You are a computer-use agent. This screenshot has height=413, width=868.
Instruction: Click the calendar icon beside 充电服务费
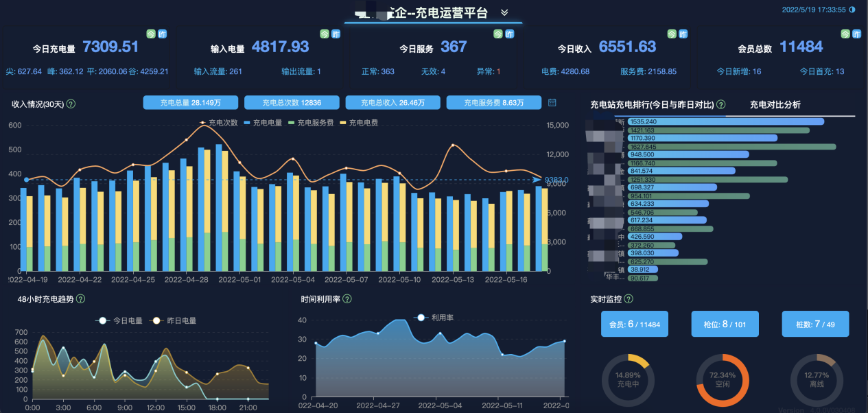tap(552, 103)
